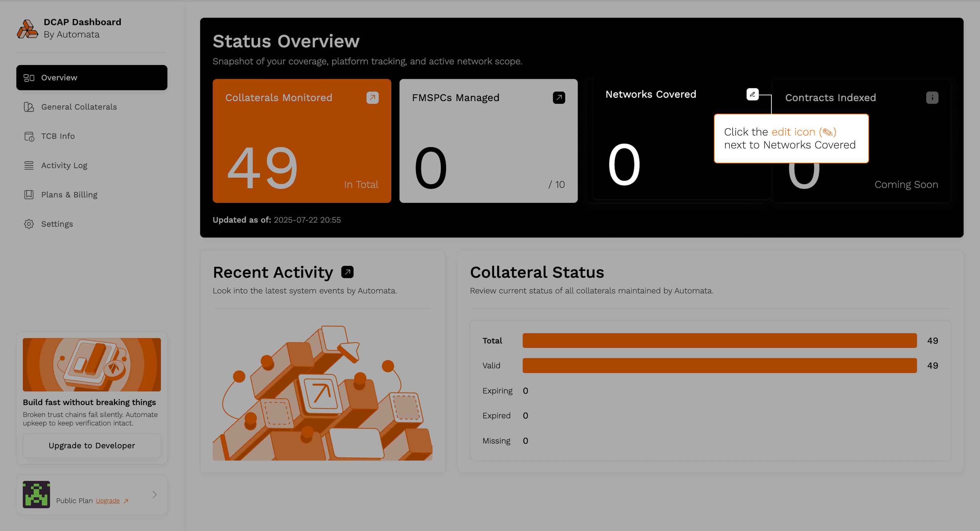Viewport: 980px width, 531px height.
Task: Click the expand arrow on FMSPCs Managed card
Action: pyautogui.click(x=558, y=97)
